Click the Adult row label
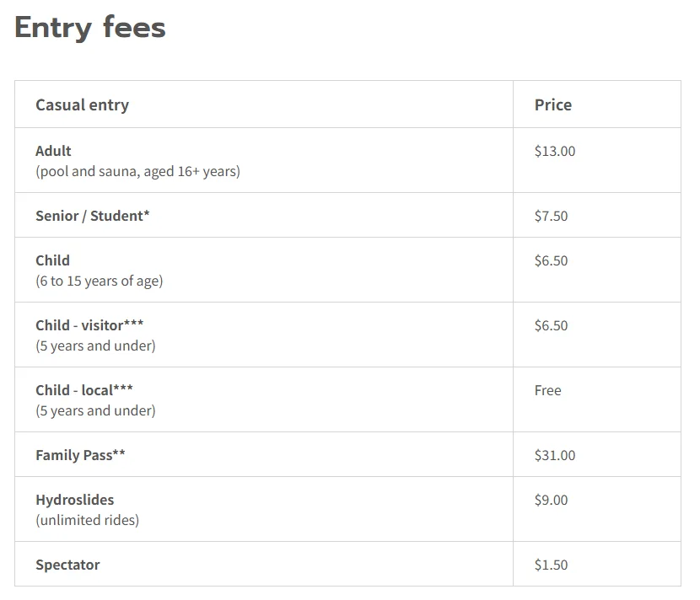 click(53, 151)
